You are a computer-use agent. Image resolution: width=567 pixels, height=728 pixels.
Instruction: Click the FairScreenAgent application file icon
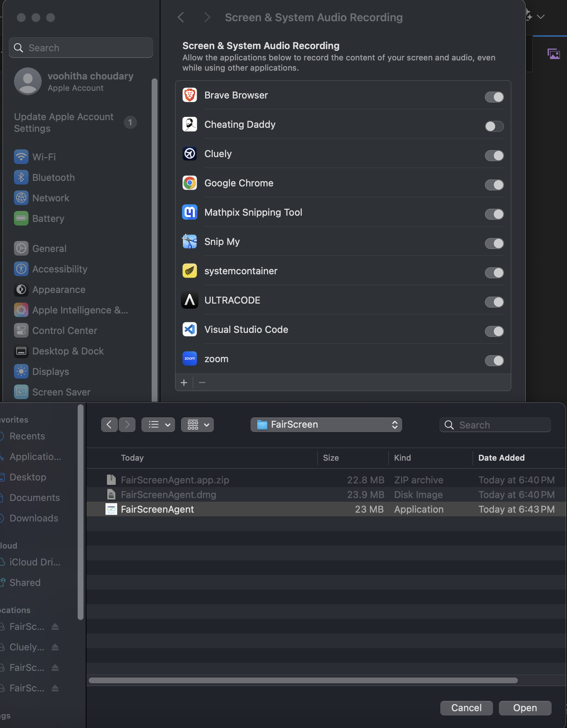pyautogui.click(x=111, y=509)
